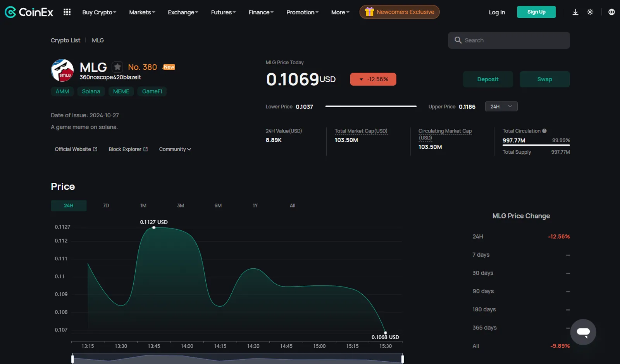This screenshot has width=620, height=364.
Task: Click the download app icon
Action: coord(575,12)
